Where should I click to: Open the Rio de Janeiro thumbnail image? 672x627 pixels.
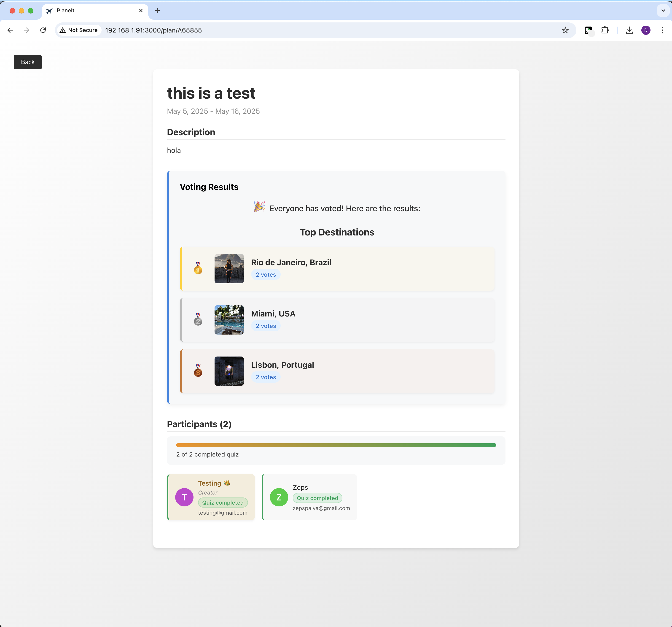229,268
